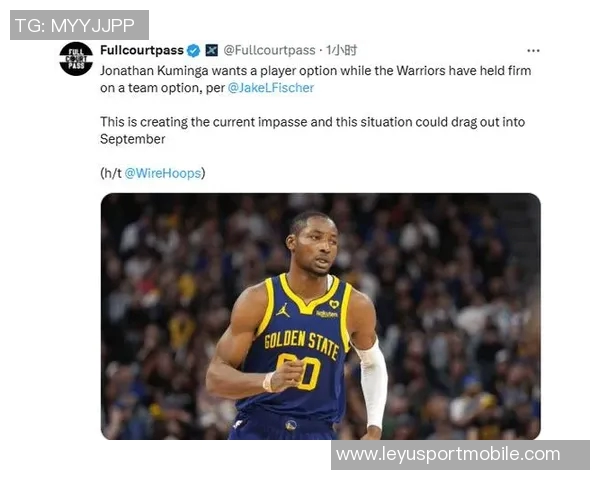The width and height of the screenshot is (600, 480).
Task: View the Golden State player photo
Action: point(321,316)
